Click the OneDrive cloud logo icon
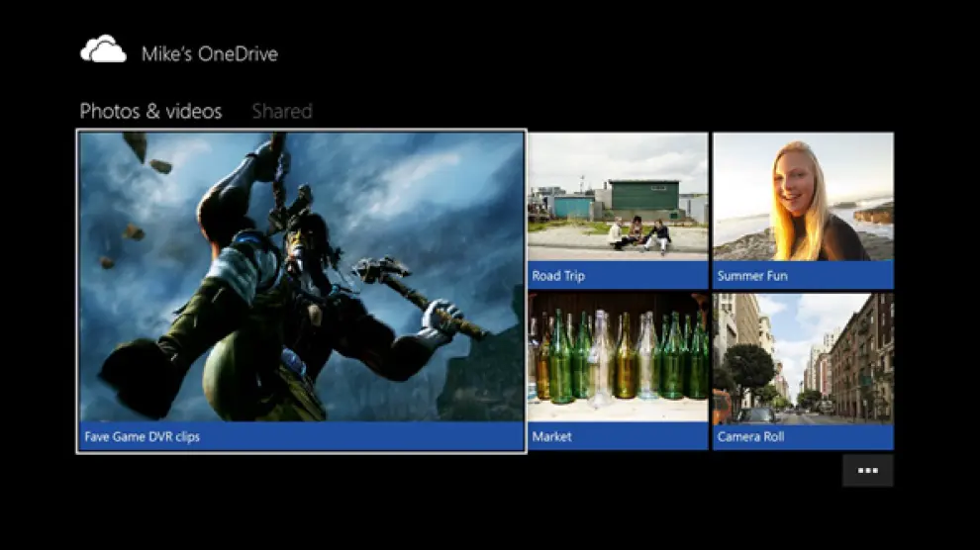980x550 pixels. click(103, 50)
